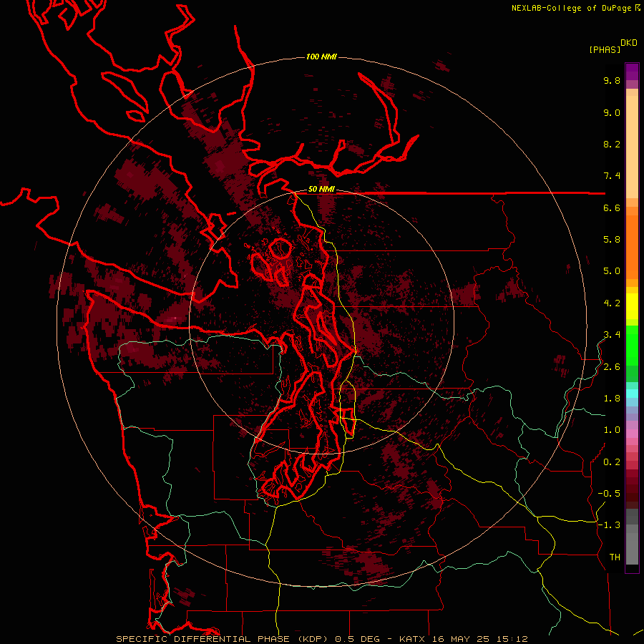The height and width of the screenshot is (644, 644).
Task: Pick the purple top segment of color bar
Action: tap(632, 72)
